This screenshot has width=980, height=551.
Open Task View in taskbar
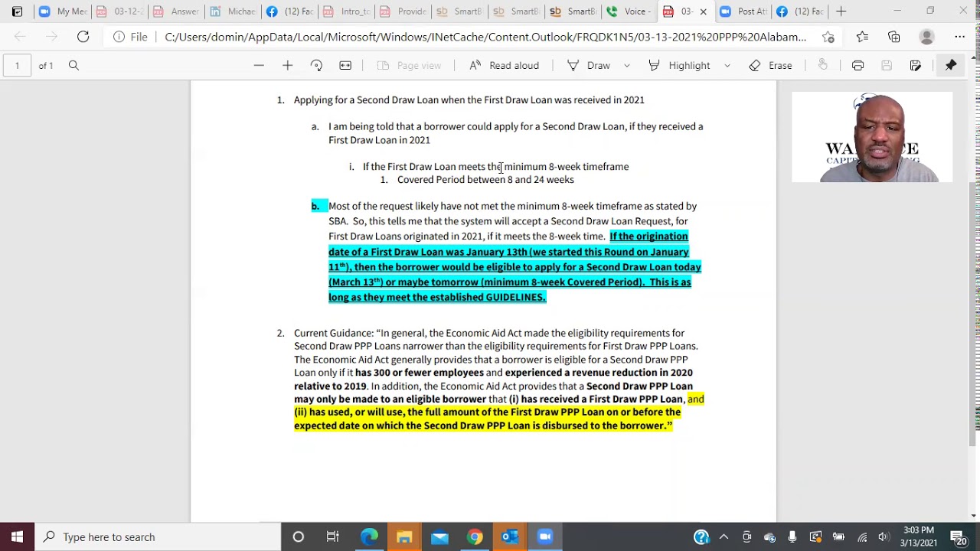point(333,537)
